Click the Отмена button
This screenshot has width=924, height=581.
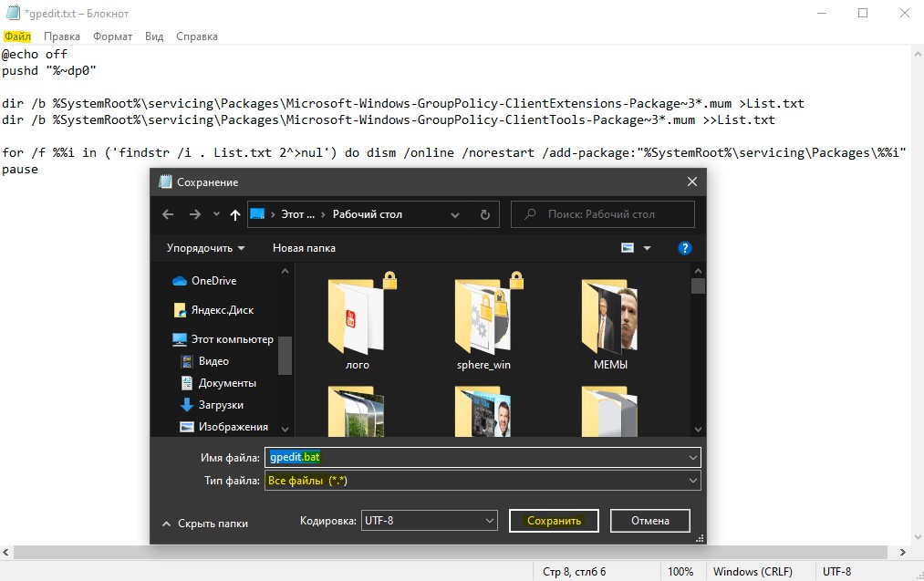click(650, 521)
